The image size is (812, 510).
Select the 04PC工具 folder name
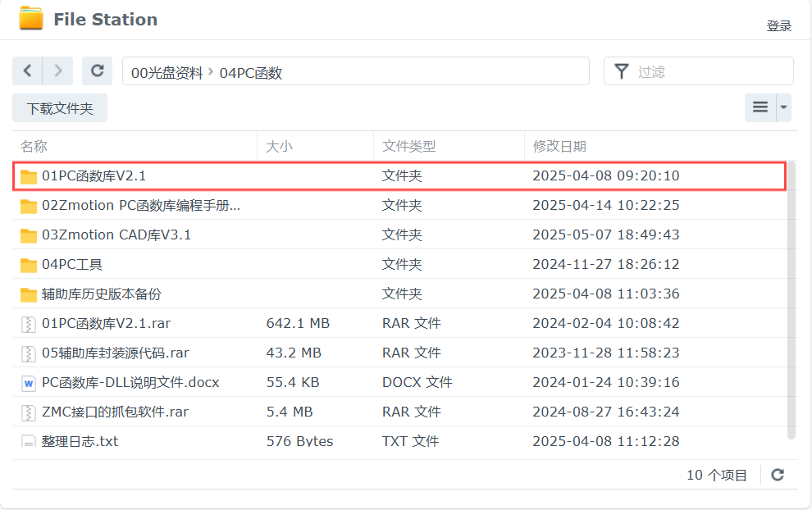(x=72, y=265)
